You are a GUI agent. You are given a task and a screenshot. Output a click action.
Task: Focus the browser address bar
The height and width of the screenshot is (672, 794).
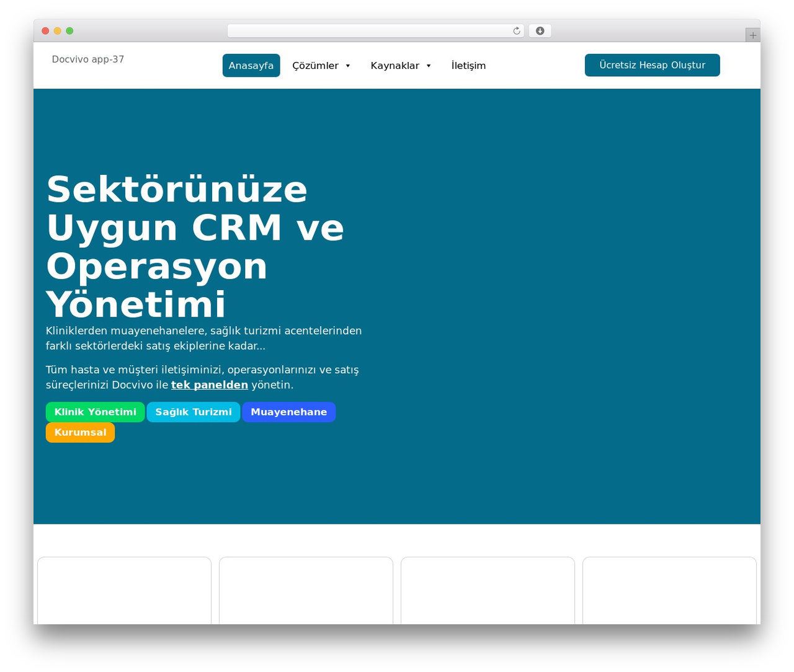coord(375,31)
